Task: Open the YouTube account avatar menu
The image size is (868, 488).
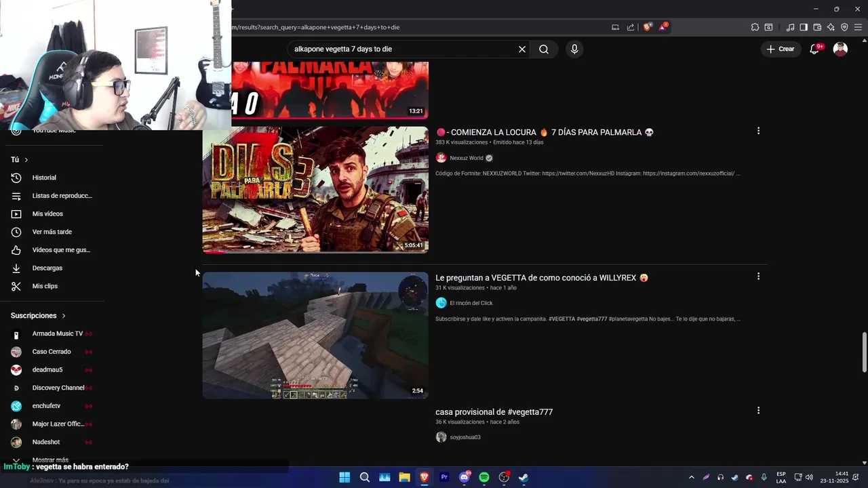Action: coord(840,49)
